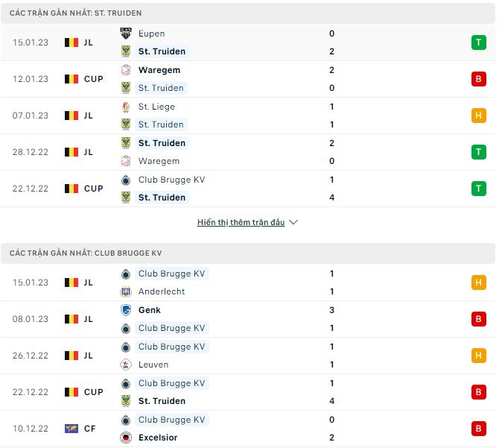Click the Leuven team crest
This screenshot has width=502, height=448.
126,365
